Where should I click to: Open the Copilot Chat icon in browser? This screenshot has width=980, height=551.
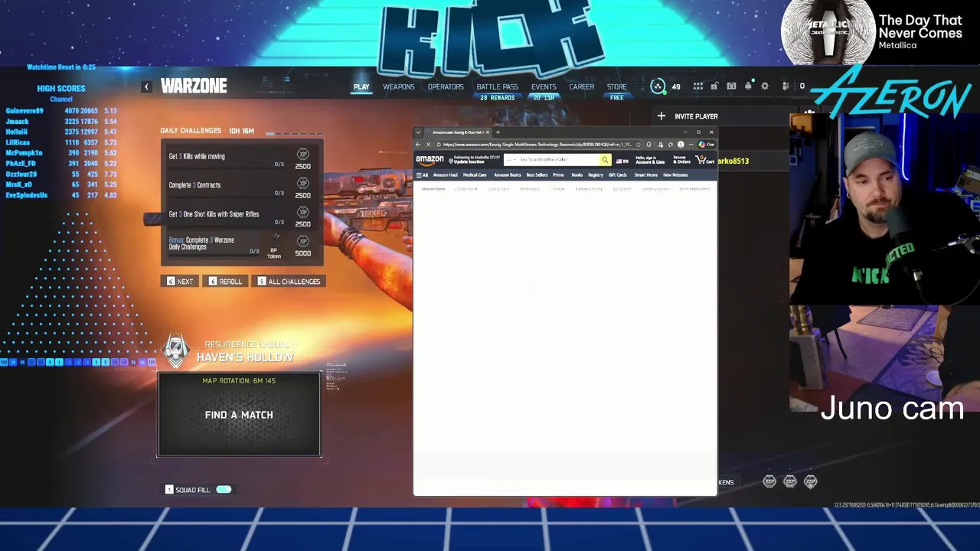[707, 145]
